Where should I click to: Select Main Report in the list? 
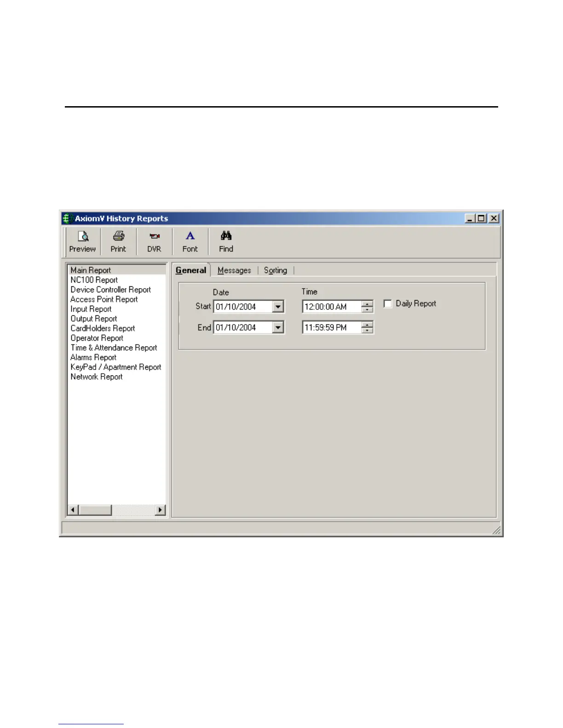click(117, 270)
